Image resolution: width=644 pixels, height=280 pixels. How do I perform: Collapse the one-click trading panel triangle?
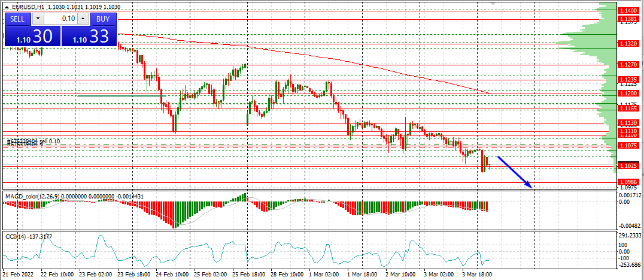click(x=7, y=7)
